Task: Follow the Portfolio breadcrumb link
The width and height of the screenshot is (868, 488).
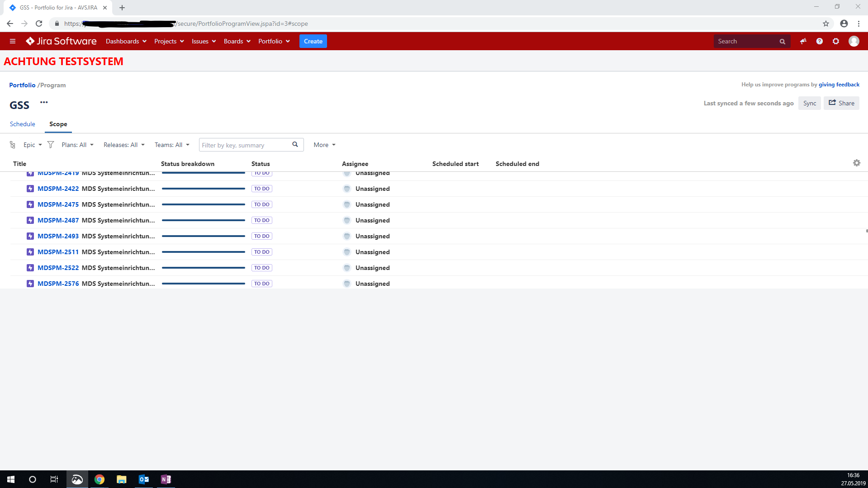Action: pyautogui.click(x=22, y=85)
